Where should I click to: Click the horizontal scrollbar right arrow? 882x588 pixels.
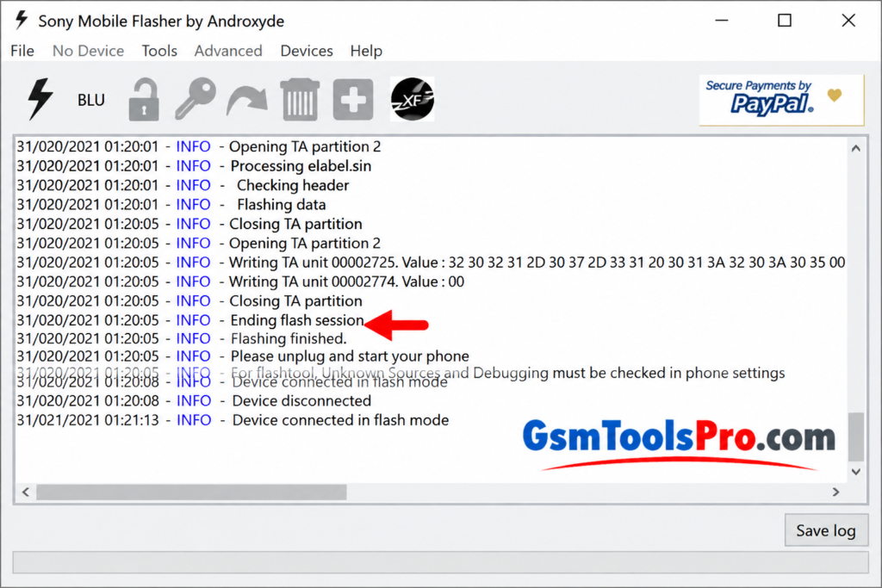click(x=835, y=492)
